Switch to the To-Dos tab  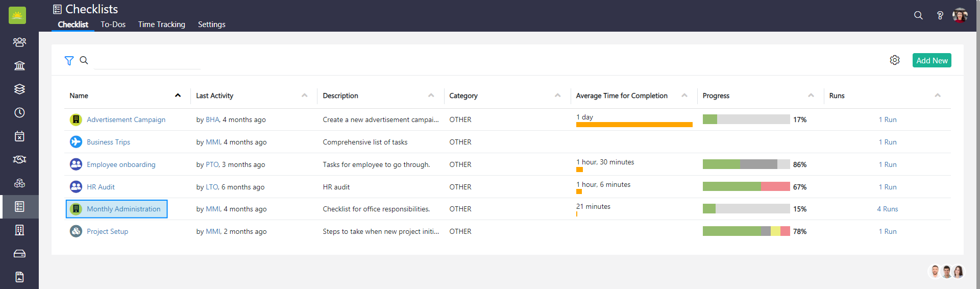point(113,25)
